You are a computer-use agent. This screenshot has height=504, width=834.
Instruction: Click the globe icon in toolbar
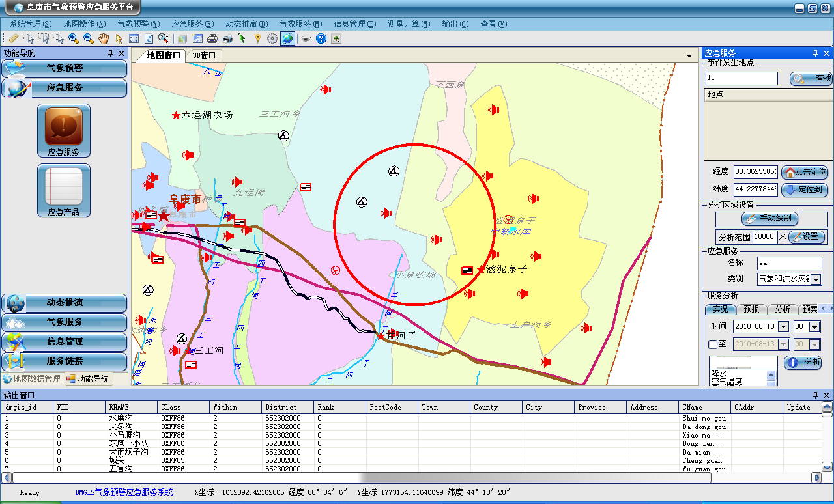click(x=287, y=38)
